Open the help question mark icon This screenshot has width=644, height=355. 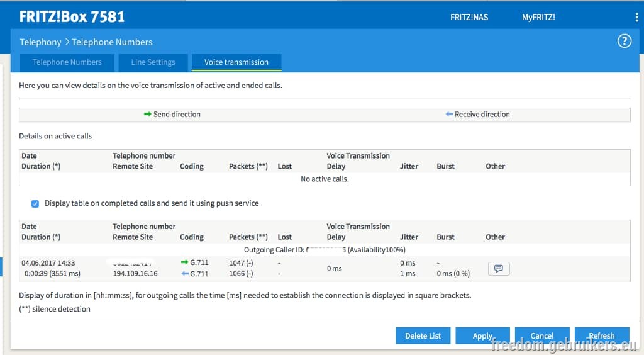click(x=625, y=41)
